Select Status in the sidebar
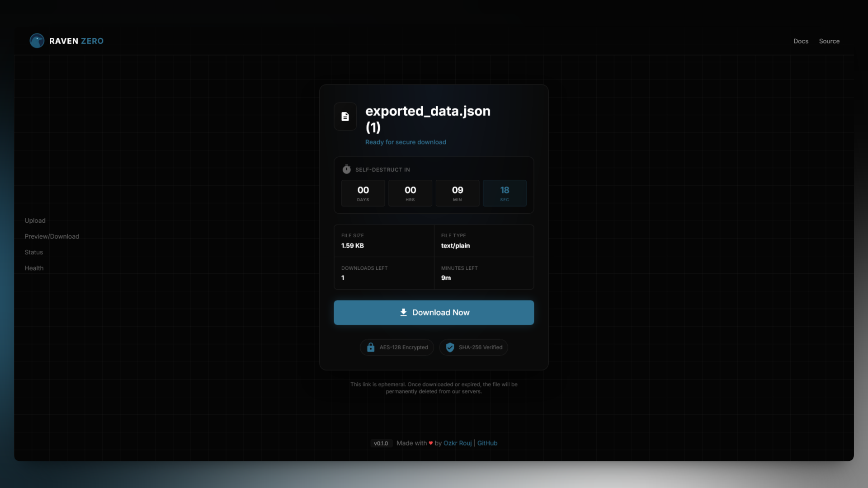The height and width of the screenshot is (488, 868). [33, 252]
